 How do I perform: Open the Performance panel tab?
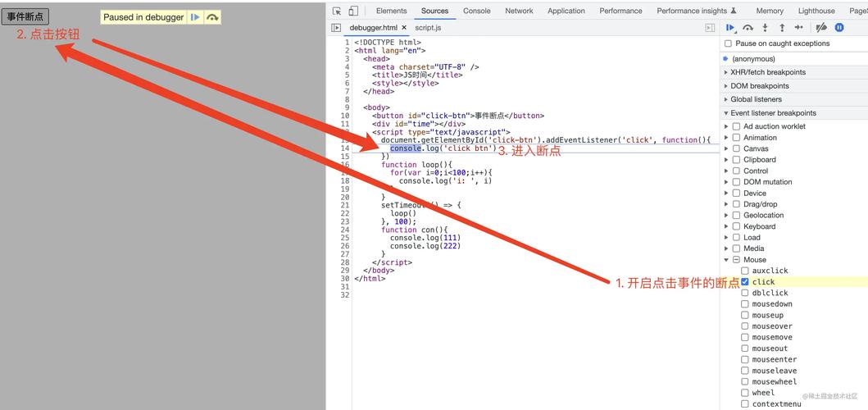click(621, 11)
